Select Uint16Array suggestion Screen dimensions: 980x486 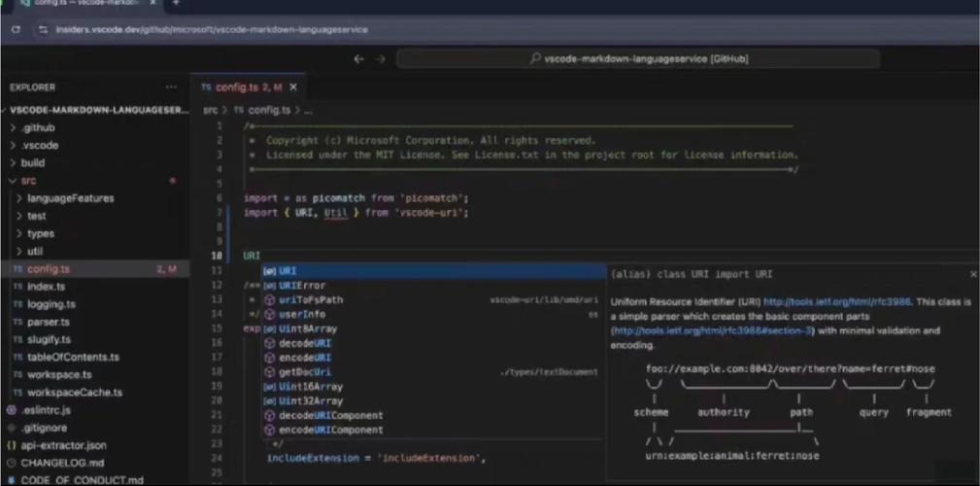(x=434, y=387)
